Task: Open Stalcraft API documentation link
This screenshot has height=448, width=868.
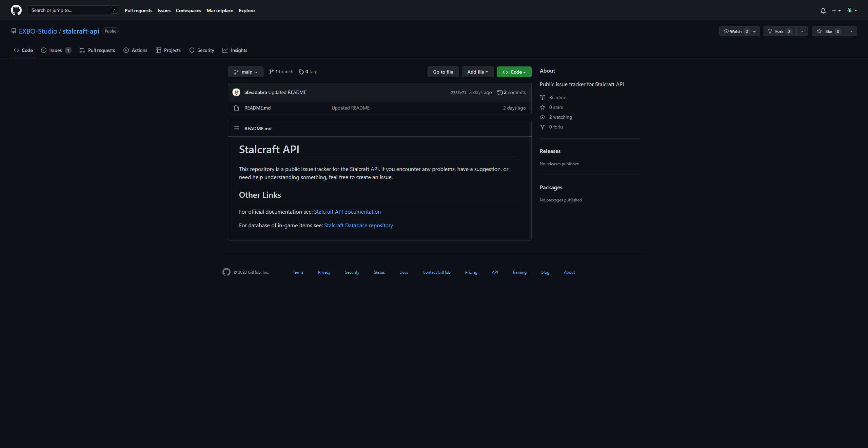Action: point(347,212)
